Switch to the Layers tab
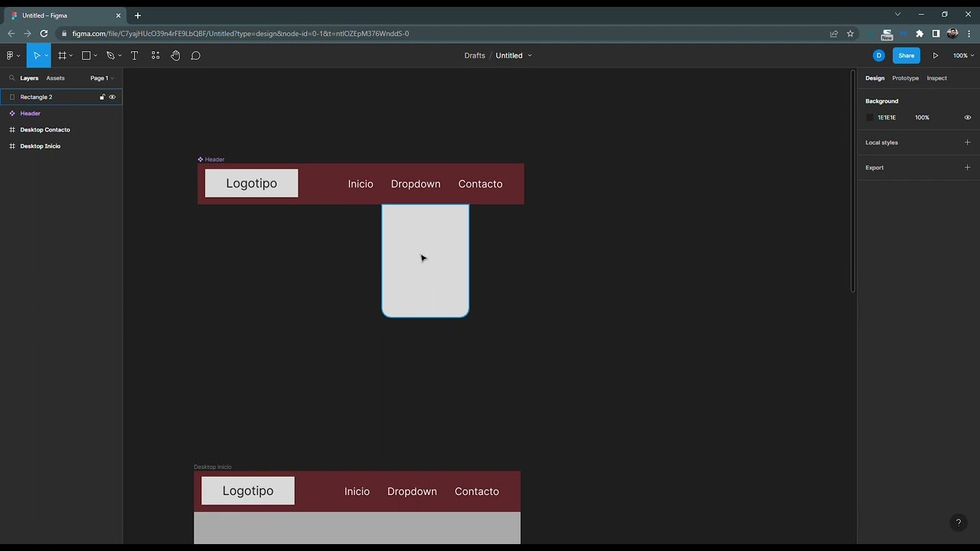 coord(29,78)
